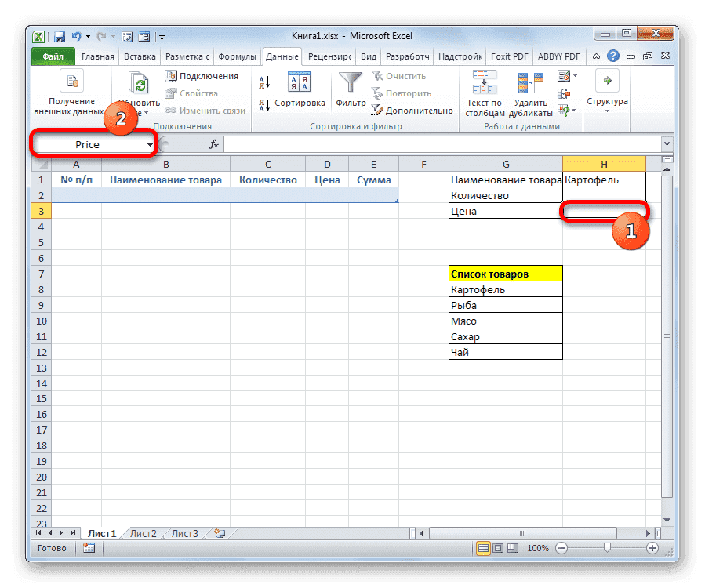The width and height of the screenshot is (705, 588).
Task: Adjust the zoom slider
Action: 607,547
